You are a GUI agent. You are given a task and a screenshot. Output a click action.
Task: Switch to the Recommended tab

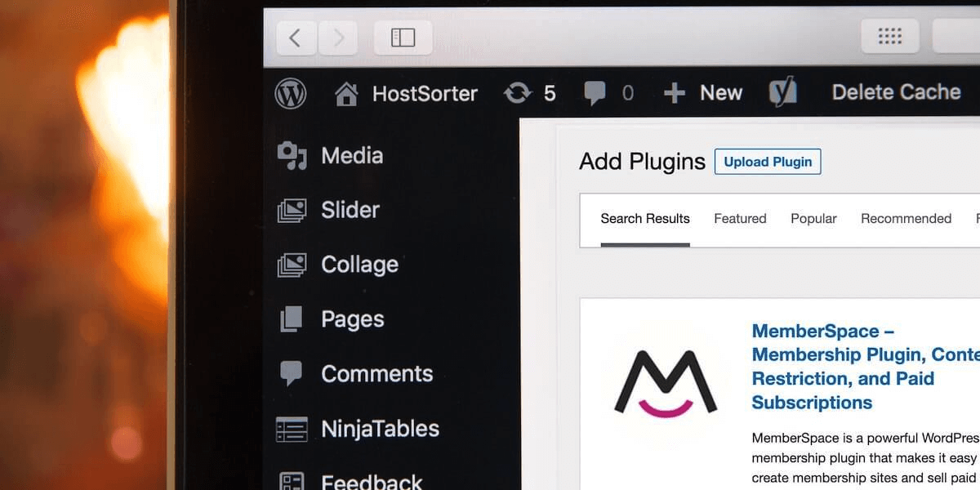pyautogui.click(x=906, y=219)
